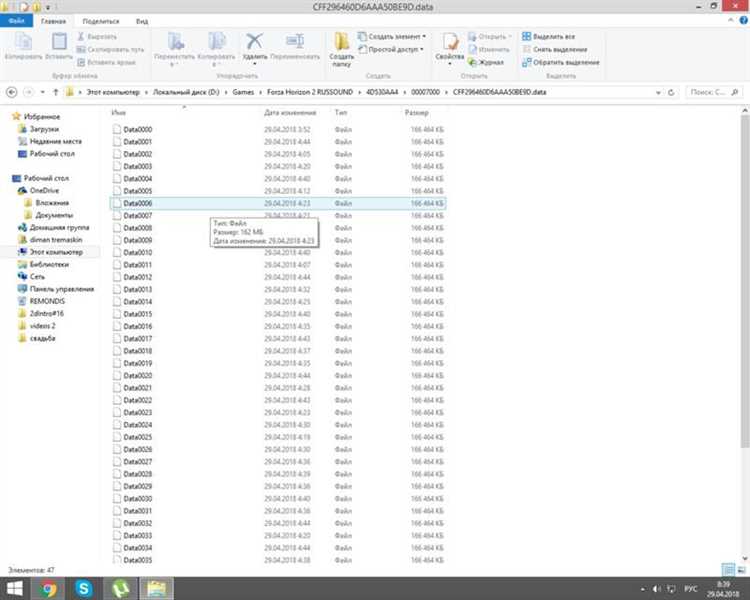750x600 pixels.
Task: Switch to Details view via the status bar icon
Action: (x=728, y=569)
